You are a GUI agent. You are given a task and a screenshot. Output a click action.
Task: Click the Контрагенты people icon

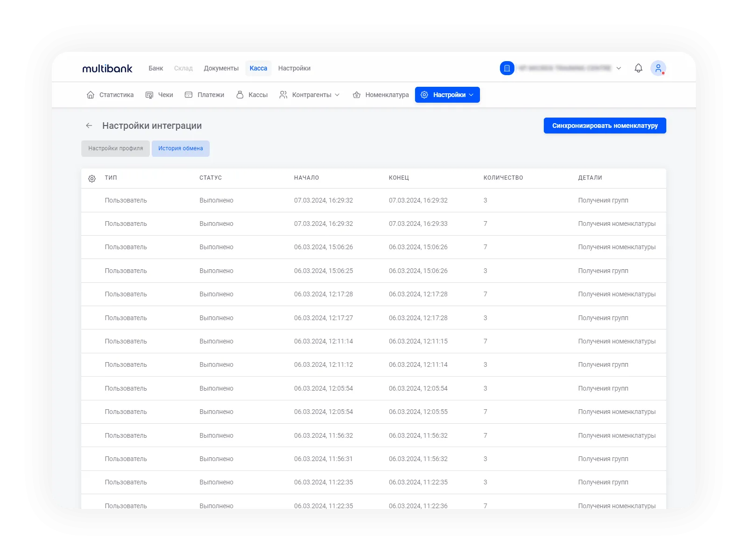point(283,95)
